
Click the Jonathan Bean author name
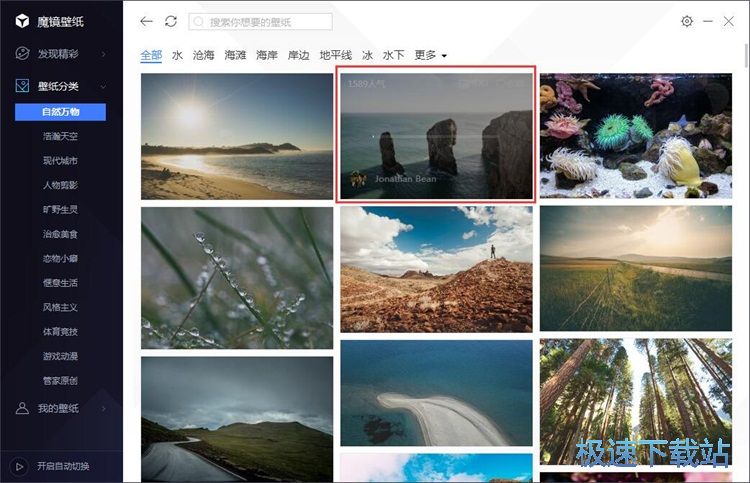click(x=406, y=179)
